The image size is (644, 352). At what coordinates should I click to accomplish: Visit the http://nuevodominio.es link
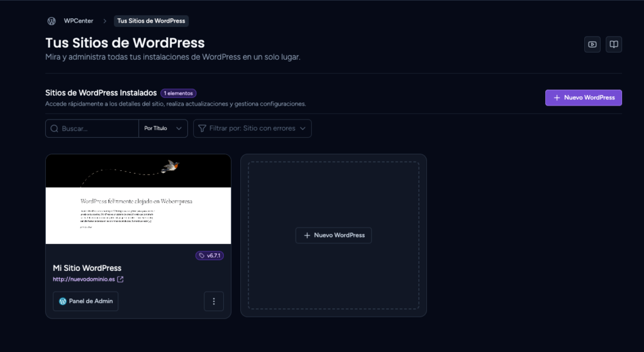(x=84, y=279)
